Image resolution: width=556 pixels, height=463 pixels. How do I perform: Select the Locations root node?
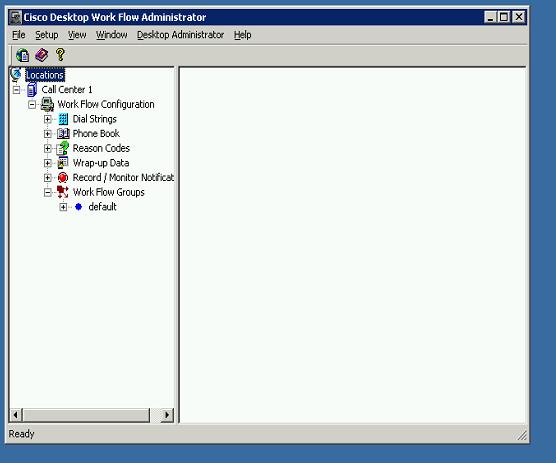45,75
